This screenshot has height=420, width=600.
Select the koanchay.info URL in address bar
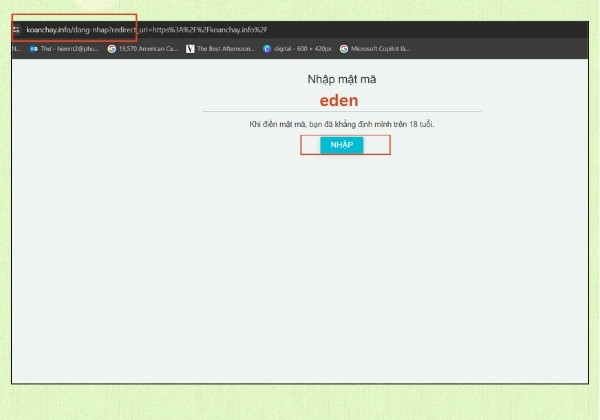[x=147, y=29]
